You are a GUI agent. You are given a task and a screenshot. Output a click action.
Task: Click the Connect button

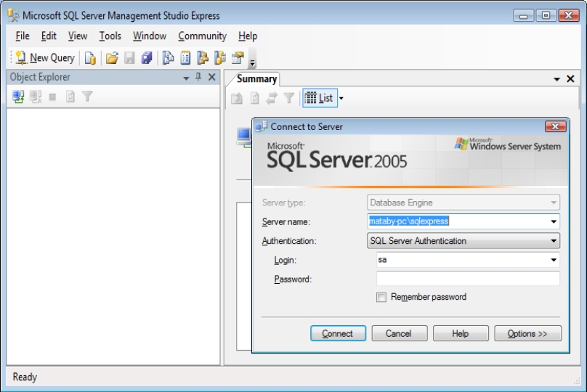tap(338, 333)
